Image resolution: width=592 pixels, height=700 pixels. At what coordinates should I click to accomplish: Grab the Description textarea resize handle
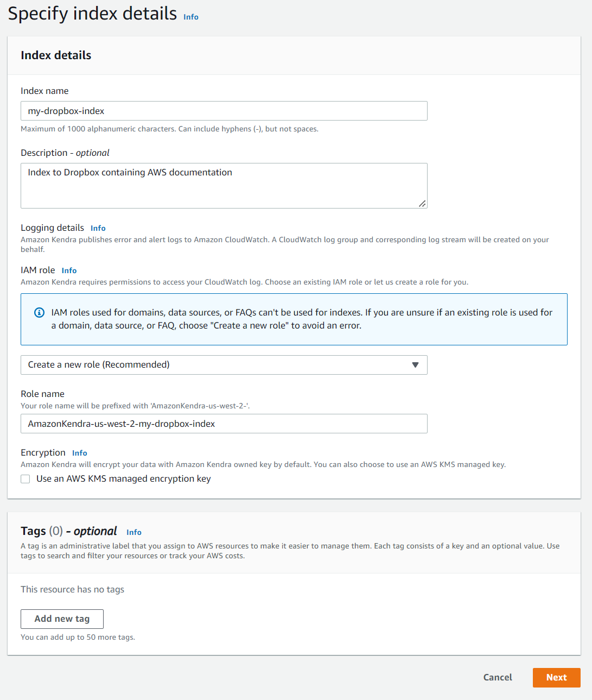422,204
